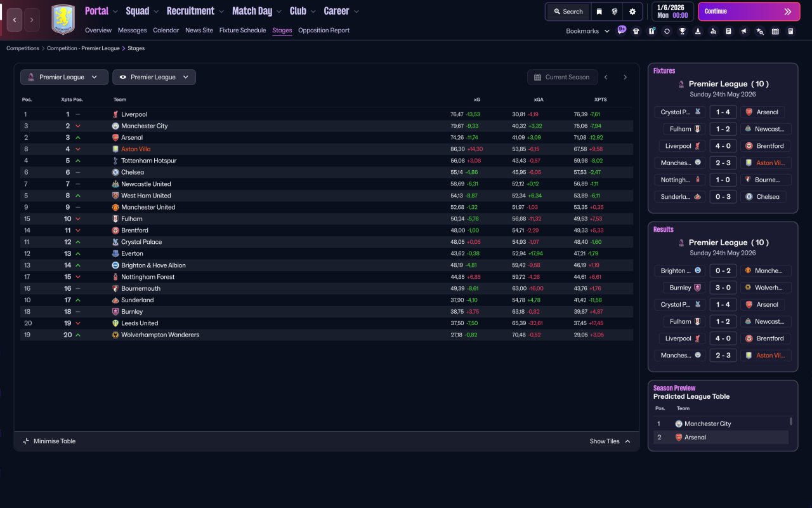This screenshot has width=812, height=508.
Task: Click the shirt bookmark icon
Action: tap(636, 31)
